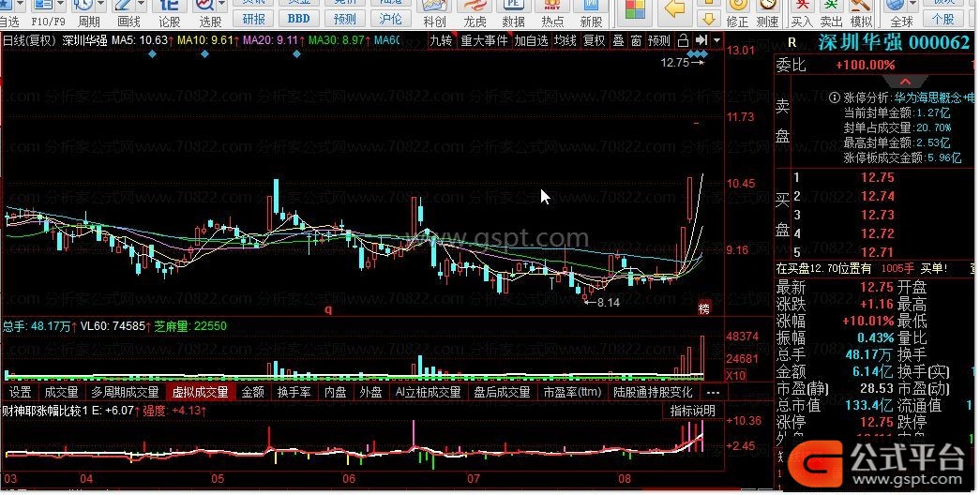
Task: Expand the F10/F9 icon dropdown arrow
Action: (x=61, y=5)
